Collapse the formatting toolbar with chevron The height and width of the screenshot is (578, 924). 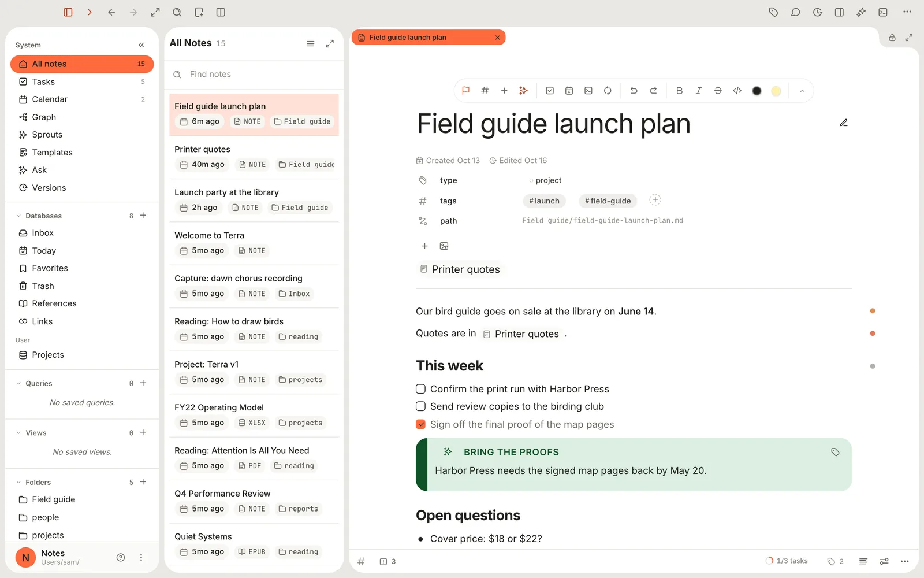click(x=802, y=91)
